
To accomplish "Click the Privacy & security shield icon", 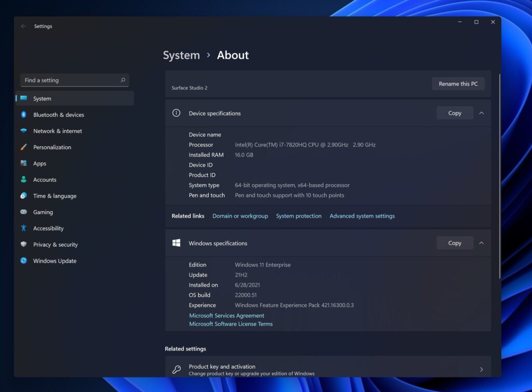I will [24, 244].
